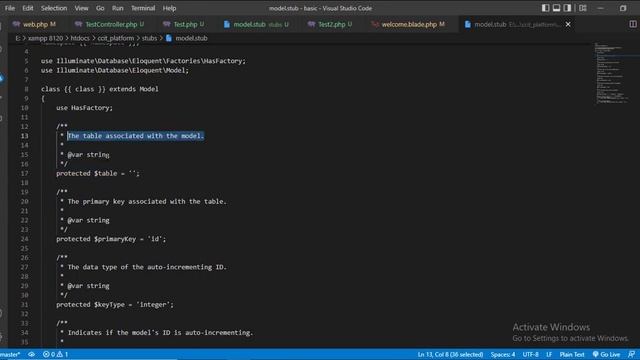640x360 pixels.
Task: Open the Run menu
Action: [x=118, y=8]
